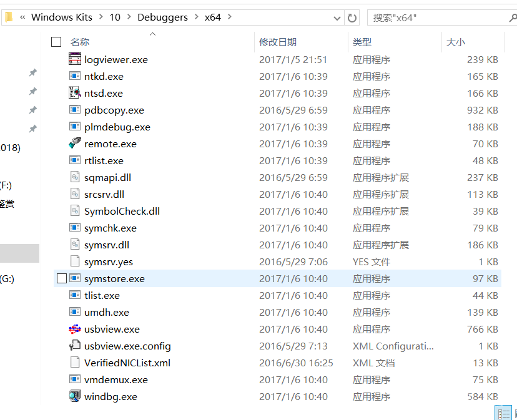Select the usbview.exe.config file name
517x420 pixels.
point(127,346)
